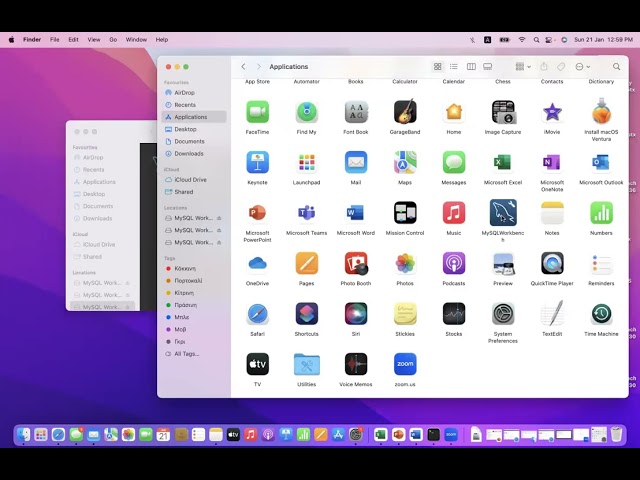Select the Time Machine icon
Screen dimensions: 640x480
point(601,313)
